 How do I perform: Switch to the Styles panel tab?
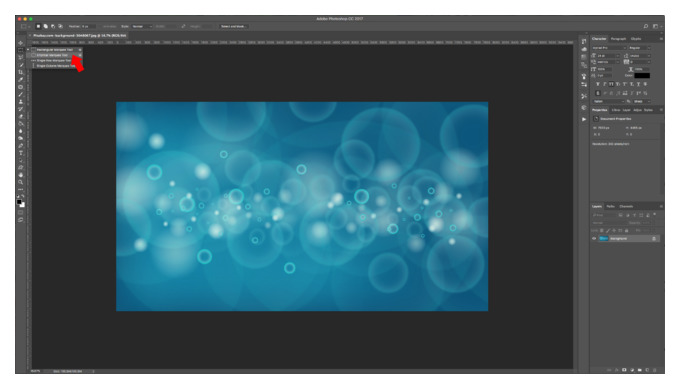(648, 110)
